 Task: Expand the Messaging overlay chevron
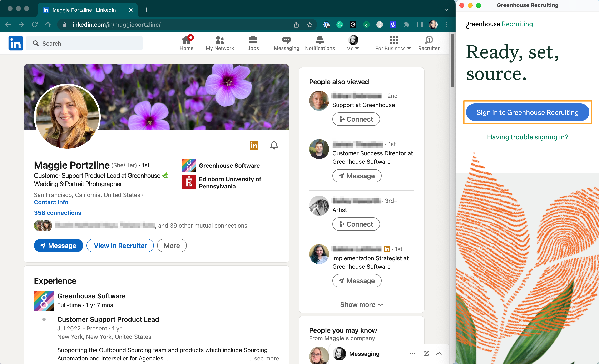[x=439, y=354]
